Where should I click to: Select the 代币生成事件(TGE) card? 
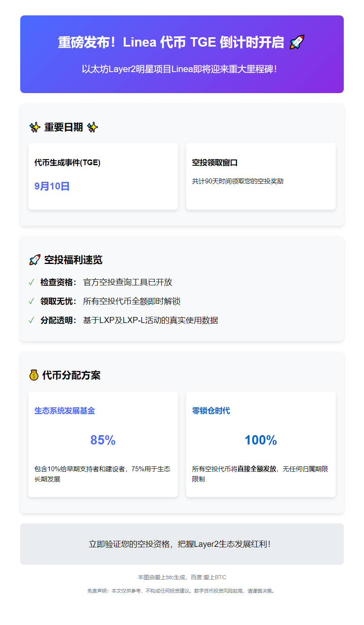[x=103, y=176]
